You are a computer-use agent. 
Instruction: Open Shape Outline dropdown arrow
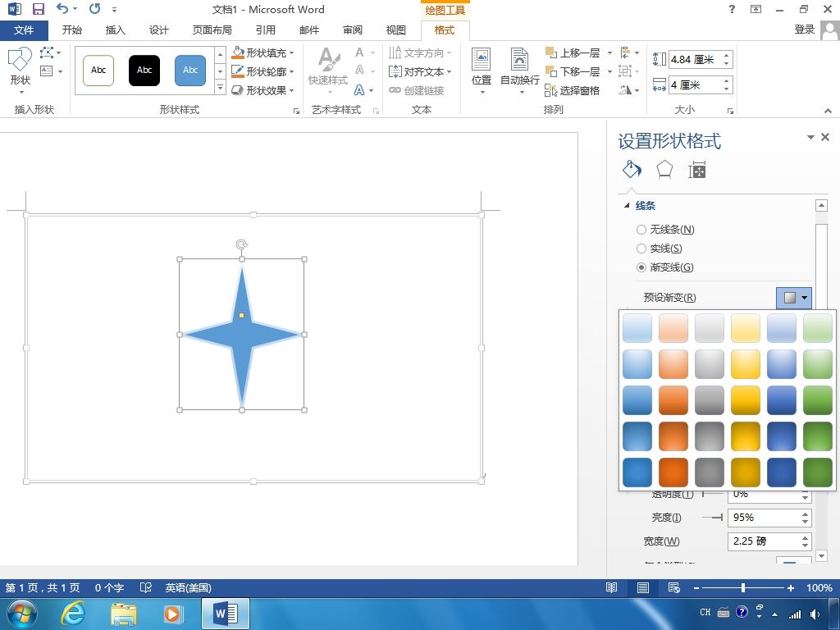click(x=291, y=72)
